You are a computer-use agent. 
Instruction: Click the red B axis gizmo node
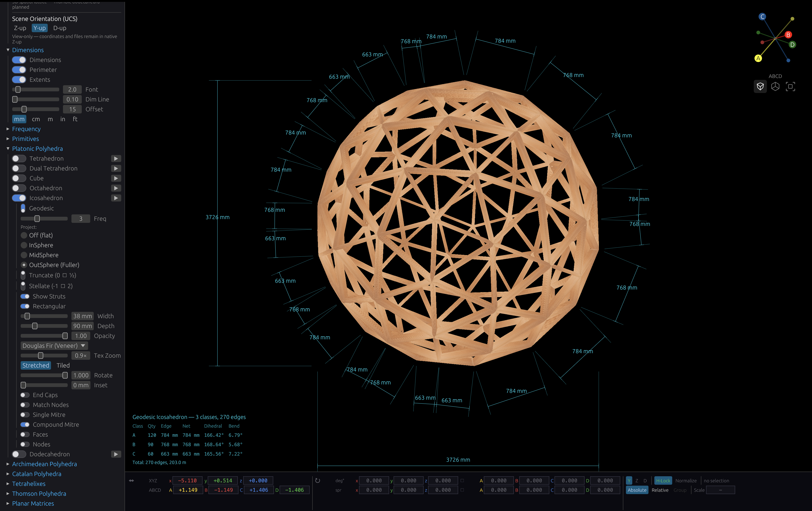coord(788,35)
